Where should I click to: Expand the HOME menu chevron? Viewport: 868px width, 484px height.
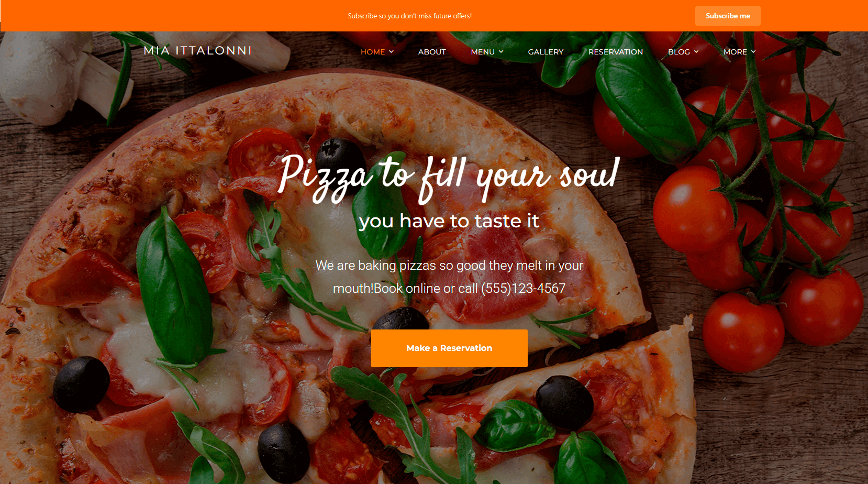[391, 52]
